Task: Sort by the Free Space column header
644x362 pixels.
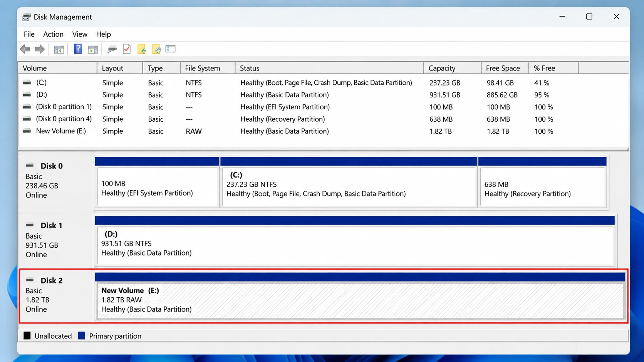Action: click(505, 68)
